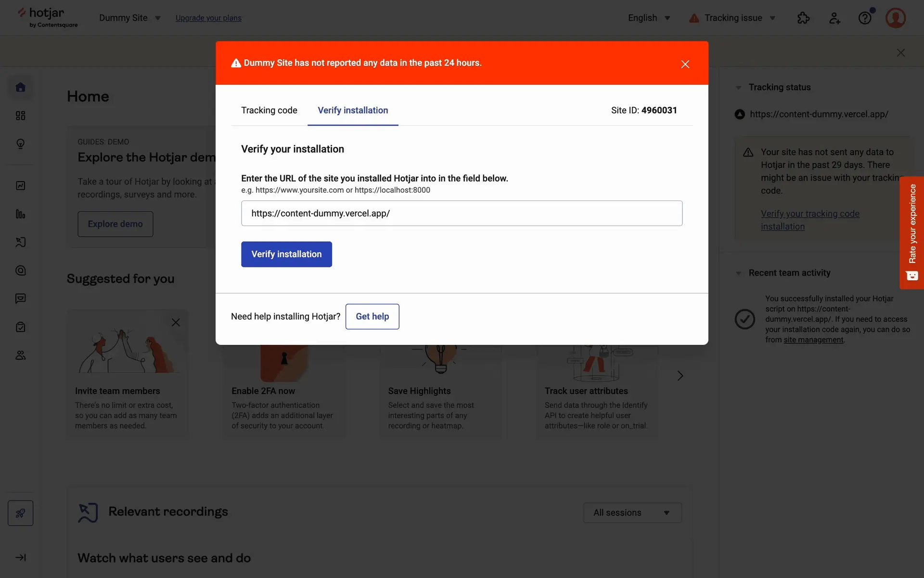Click the blue Verify installation button
Viewport: 924px width, 578px height.
(286, 254)
